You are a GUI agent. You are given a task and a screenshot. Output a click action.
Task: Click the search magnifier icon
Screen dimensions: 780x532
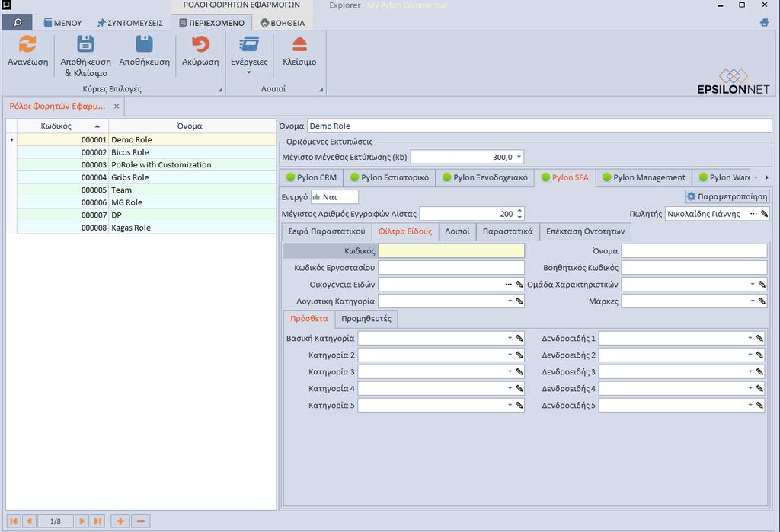coord(17,22)
